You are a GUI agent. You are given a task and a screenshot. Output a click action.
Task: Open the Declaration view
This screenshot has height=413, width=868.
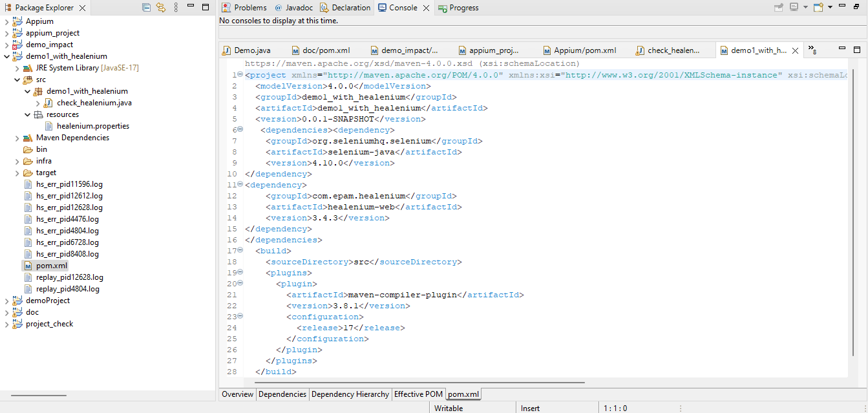[x=345, y=7]
